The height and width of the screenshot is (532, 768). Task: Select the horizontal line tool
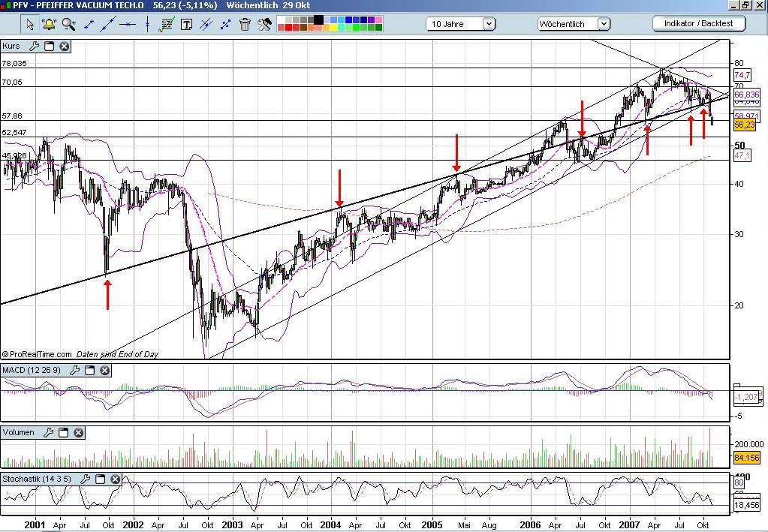click(x=128, y=24)
